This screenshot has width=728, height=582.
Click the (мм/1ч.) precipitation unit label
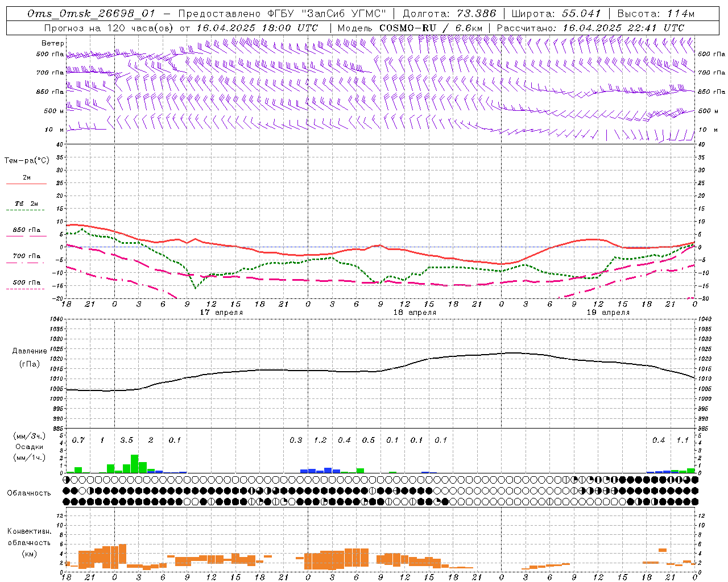tap(30, 458)
